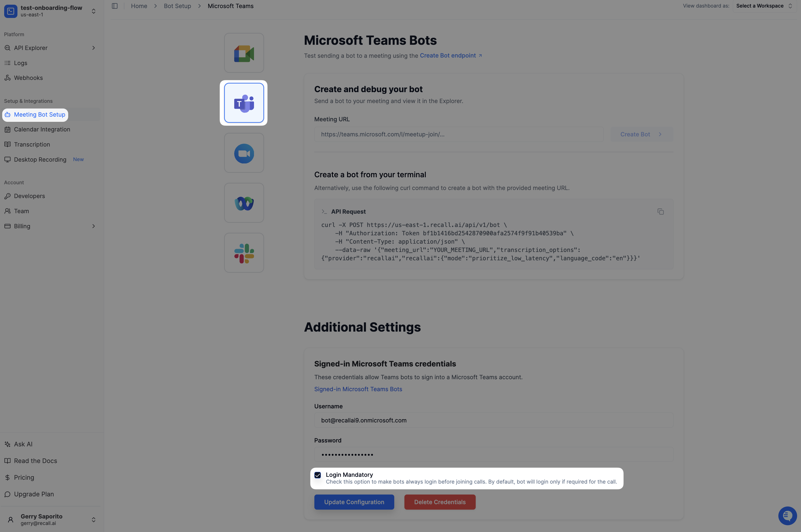Toggle the sidebar panel icon
This screenshot has height=532, width=801.
click(x=115, y=6)
